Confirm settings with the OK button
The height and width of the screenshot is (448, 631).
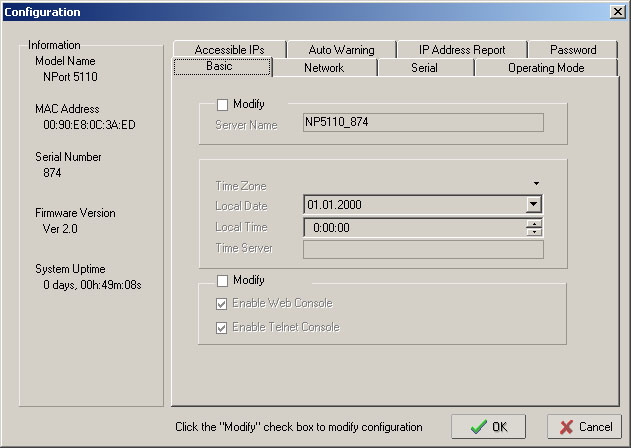point(488,426)
